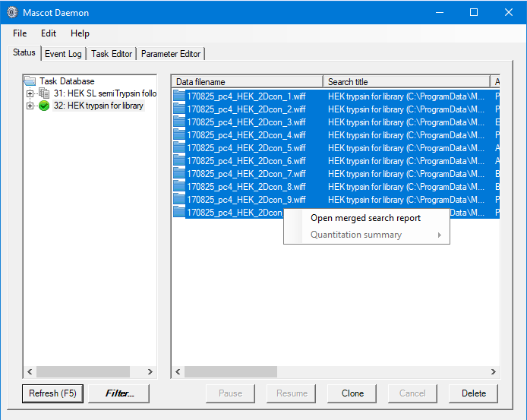Click the stacked documents icon for task 31

(x=44, y=93)
